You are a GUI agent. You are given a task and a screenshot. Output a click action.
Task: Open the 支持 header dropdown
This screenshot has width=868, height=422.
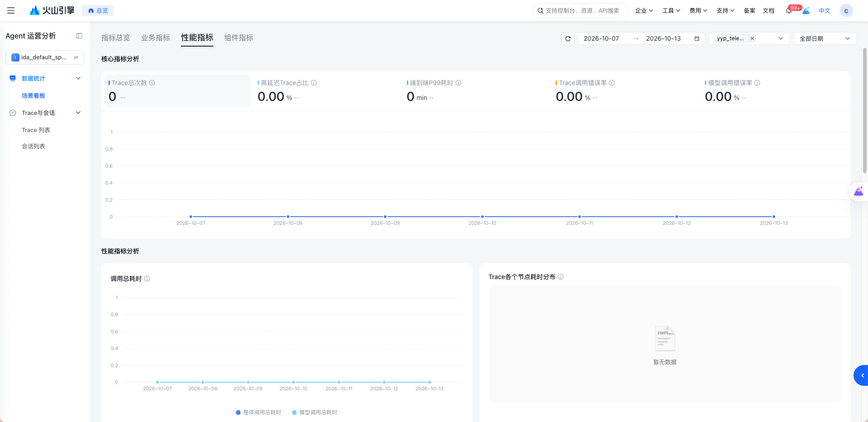pyautogui.click(x=725, y=10)
